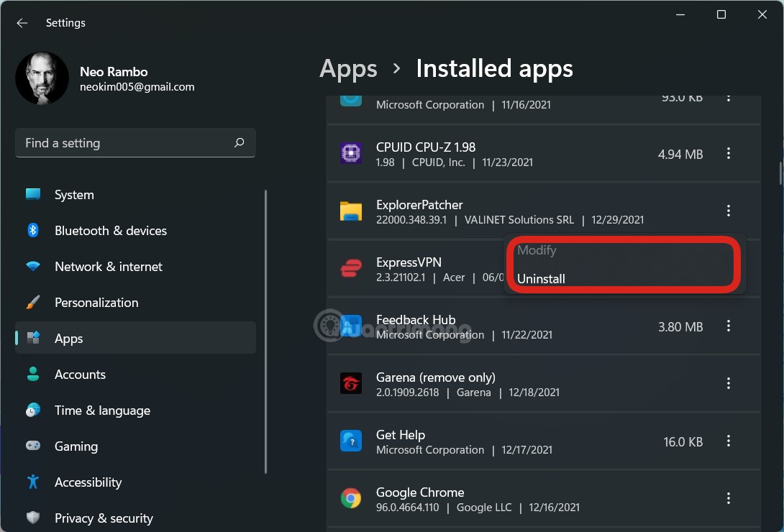Select the Accounts icon in sidebar
The height and width of the screenshot is (532, 784).
[33, 374]
